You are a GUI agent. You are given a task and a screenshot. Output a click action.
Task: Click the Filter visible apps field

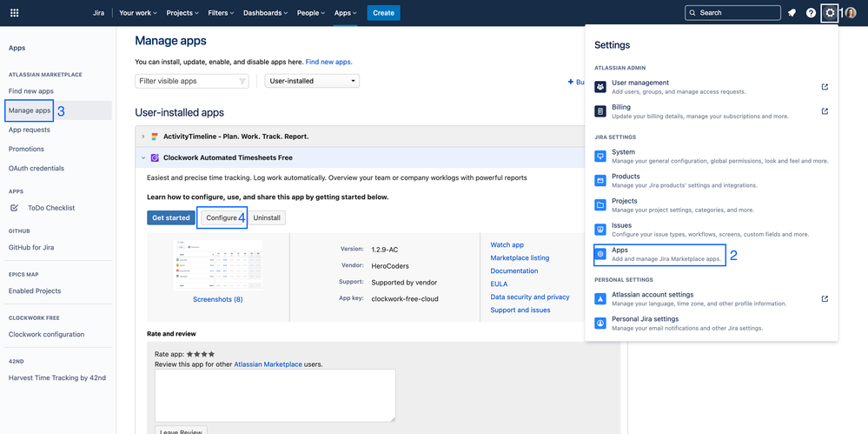tap(192, 81)
